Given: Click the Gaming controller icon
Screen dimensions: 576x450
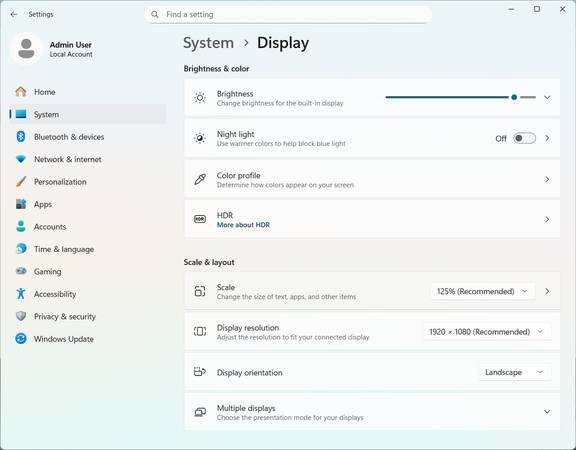Looking at the screenshot, I should [x=21, y=271].
